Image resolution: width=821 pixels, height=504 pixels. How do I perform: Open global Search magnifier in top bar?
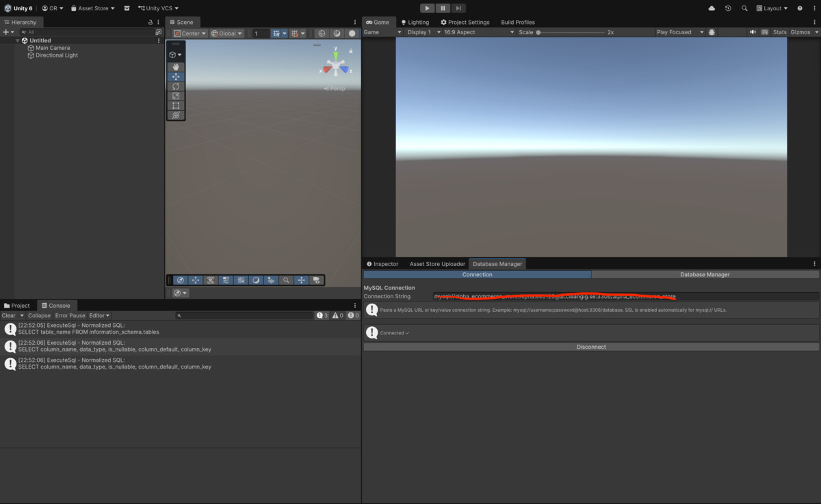[x=744, y=8]
